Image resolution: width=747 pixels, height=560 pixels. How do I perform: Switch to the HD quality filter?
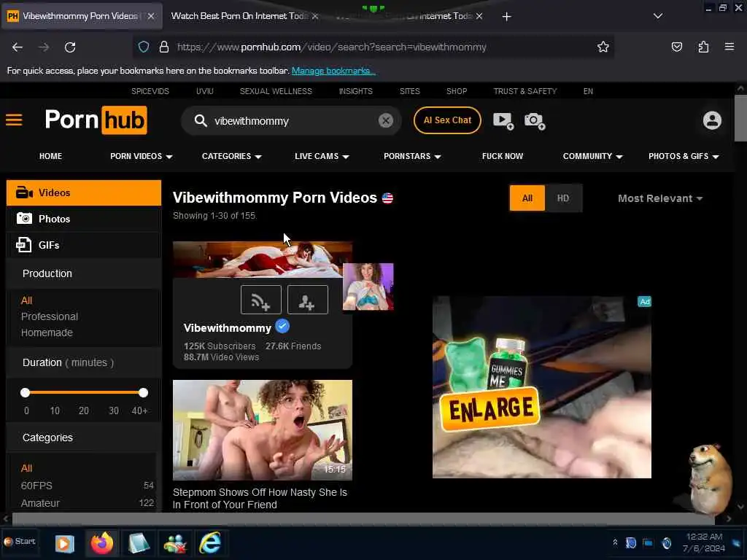(563, 198)
